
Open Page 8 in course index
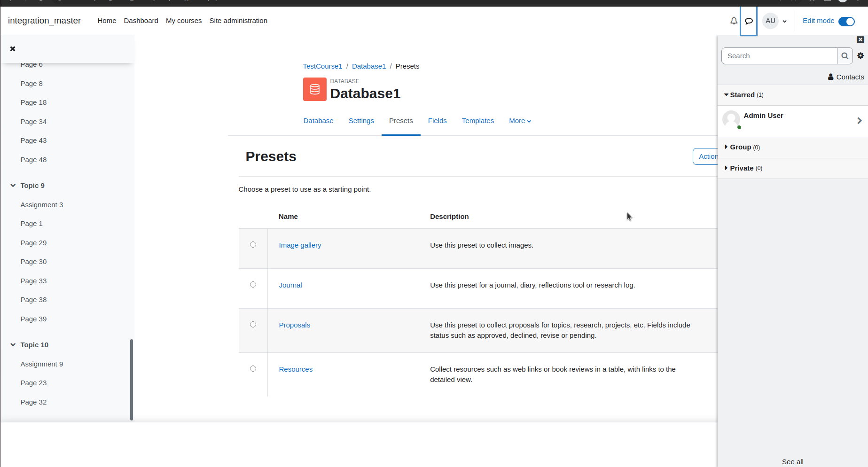[31, 84]
